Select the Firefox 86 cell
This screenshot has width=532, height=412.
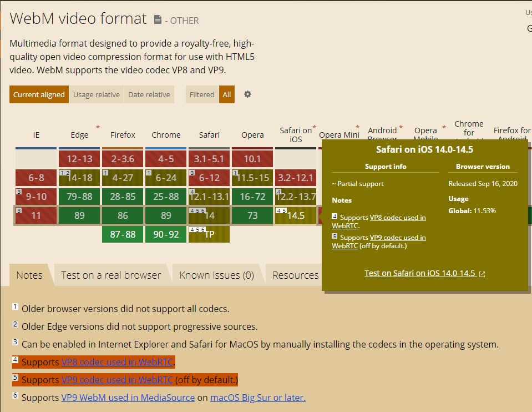click(x=123, y=215)
